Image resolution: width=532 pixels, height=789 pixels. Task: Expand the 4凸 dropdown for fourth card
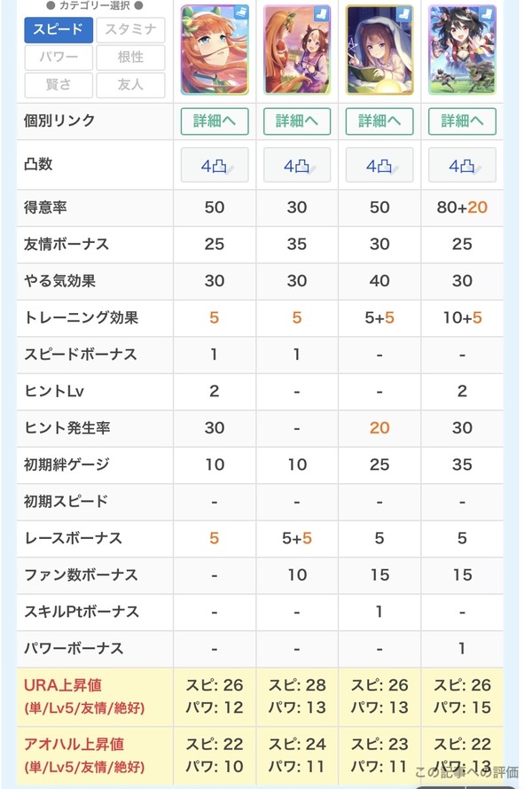pyautogui.click(x=462, y=165)
